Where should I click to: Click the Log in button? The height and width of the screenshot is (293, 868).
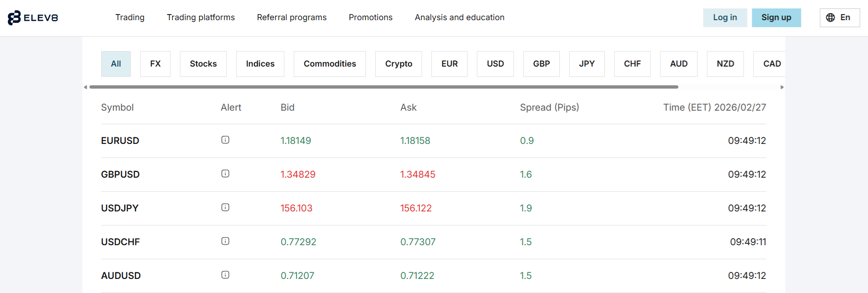725,18
